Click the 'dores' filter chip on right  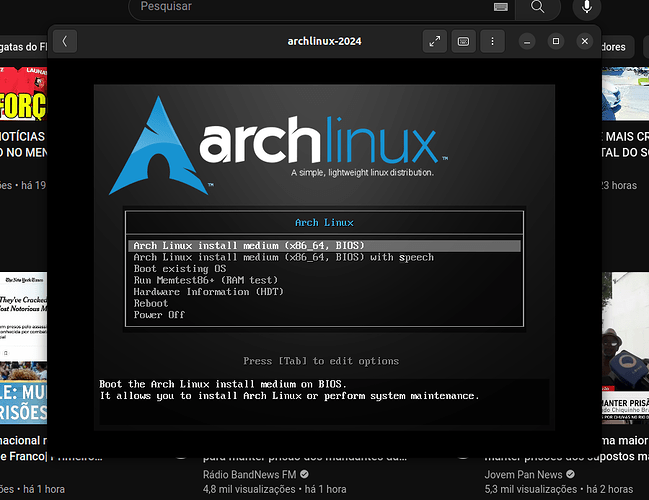pyautogui.click(x=617, y=47)
